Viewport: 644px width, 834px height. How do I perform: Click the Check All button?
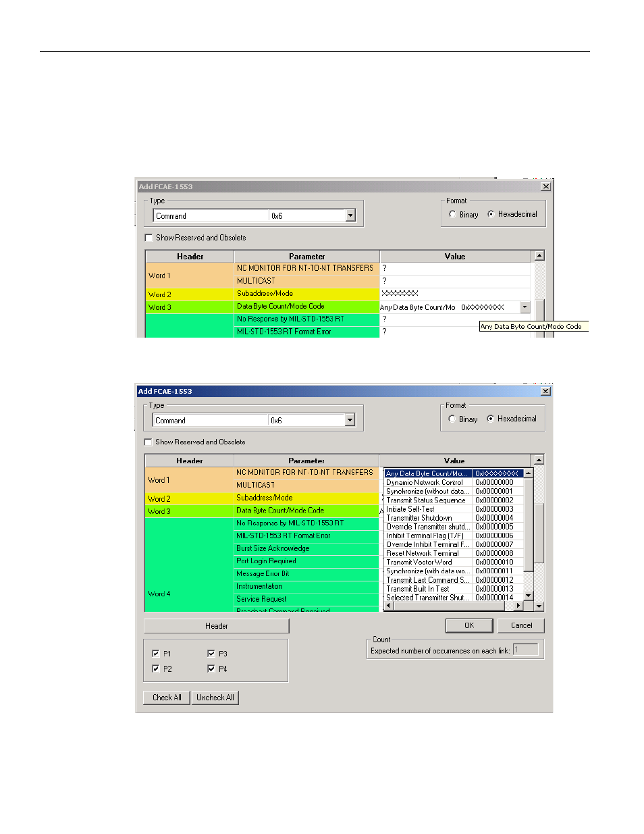coord(167,698)
